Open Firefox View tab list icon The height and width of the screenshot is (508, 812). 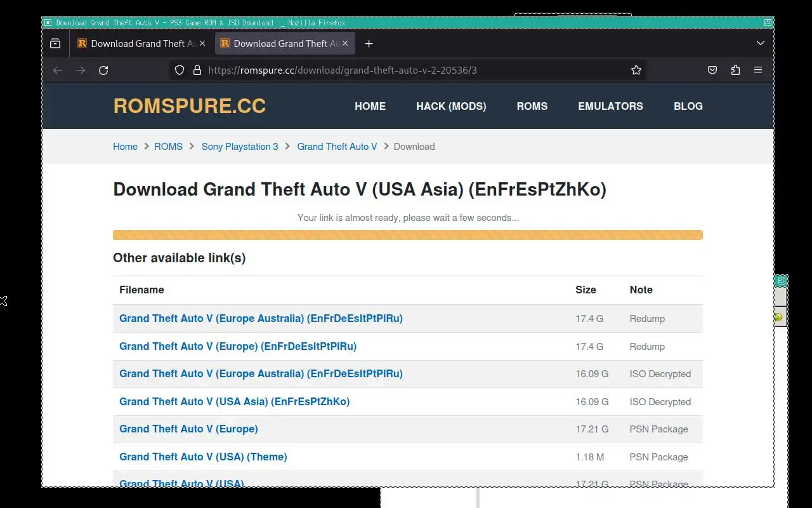[x=55, y=43]
